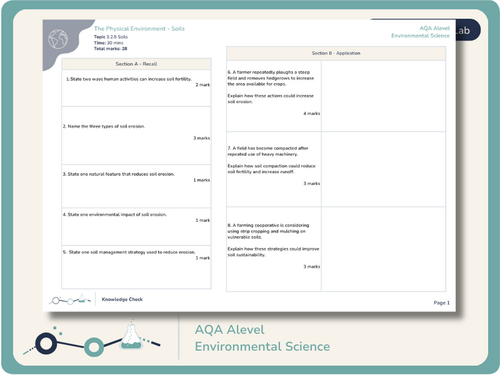Click the globe icon in the worksheet header
Image resolution: width=500 pixels, height=375 pixels.
[58, 39]
